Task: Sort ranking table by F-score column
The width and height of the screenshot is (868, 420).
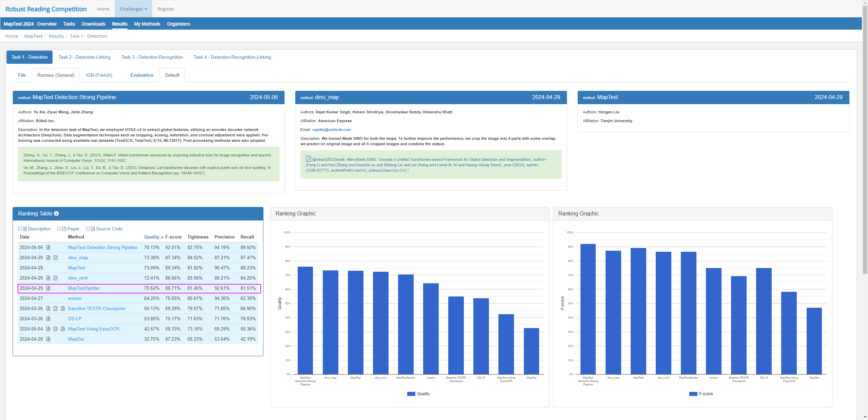Action: pos(173,237)
